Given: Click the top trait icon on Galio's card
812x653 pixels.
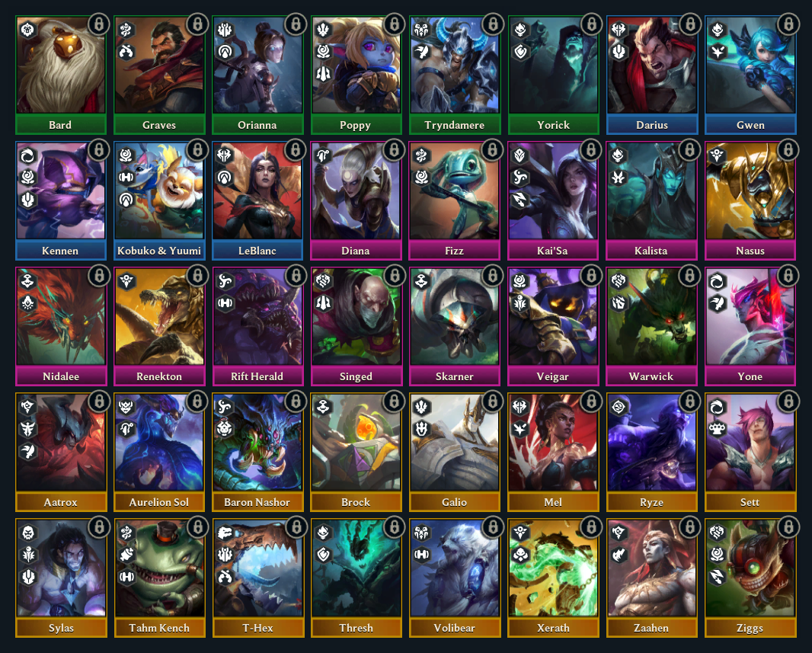Looking at the screenshot, I should click(421, 407).
